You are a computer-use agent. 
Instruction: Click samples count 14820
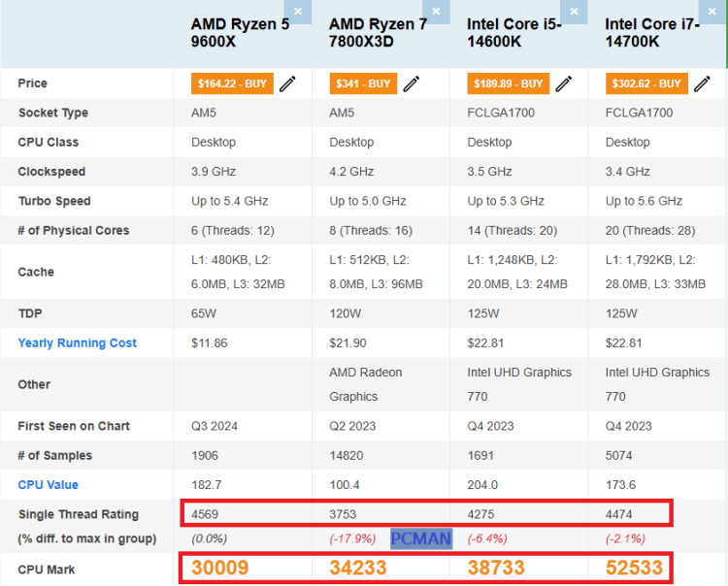347,456
